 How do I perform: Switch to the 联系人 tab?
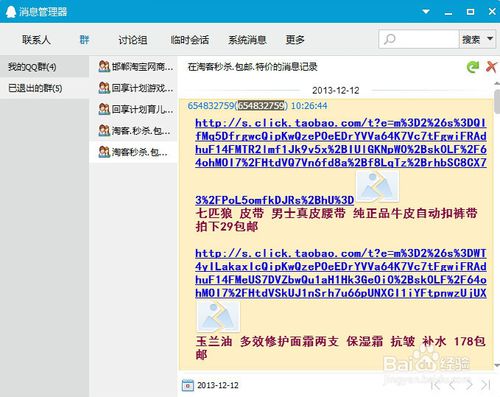click(36, 40)
